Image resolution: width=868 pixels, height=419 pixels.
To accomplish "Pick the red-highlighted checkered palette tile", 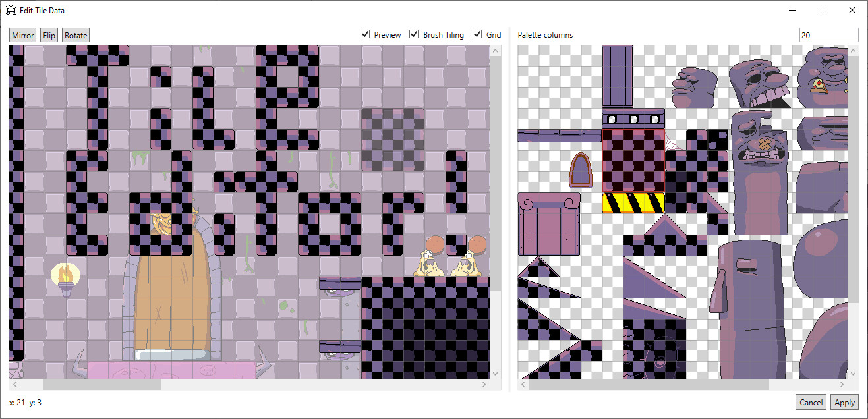I will point(633,160).
